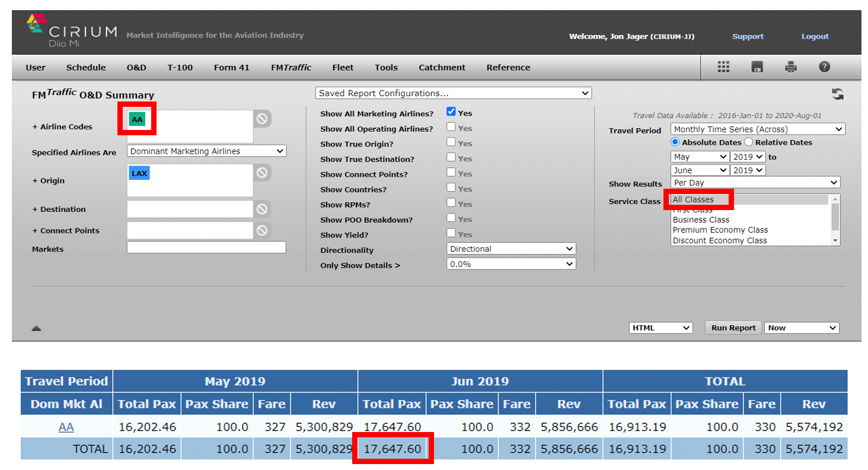Open the May start month dropdown

pos(700,157)
